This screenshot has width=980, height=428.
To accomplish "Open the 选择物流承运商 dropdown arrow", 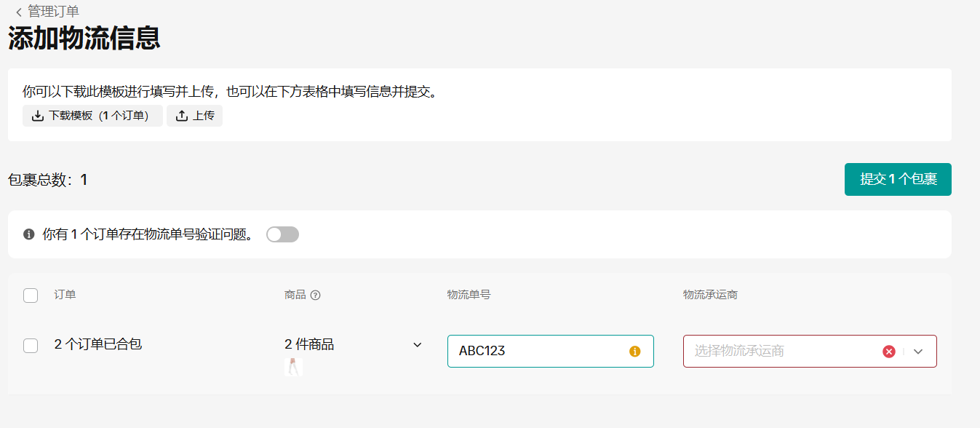I will click(x=918, y=352).
